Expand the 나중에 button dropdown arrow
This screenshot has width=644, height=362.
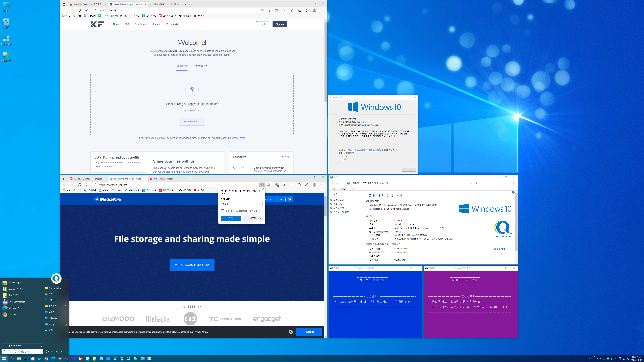tap(260, 218)
